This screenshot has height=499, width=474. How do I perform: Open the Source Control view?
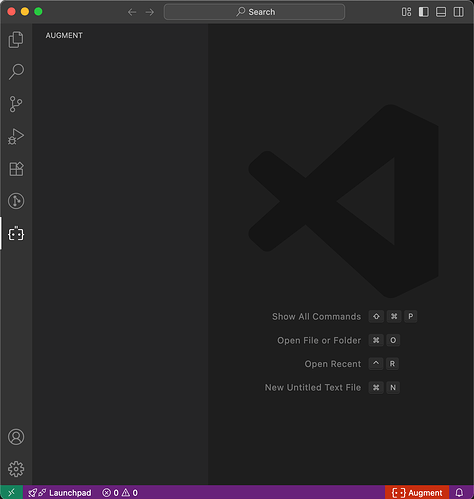tap(16, 104)
